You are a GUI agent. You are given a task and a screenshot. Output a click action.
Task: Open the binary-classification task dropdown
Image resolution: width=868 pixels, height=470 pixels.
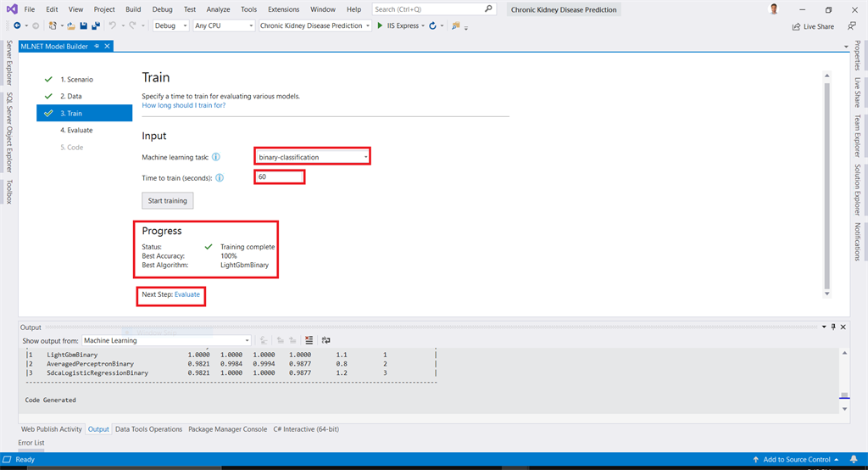(x=313, y=157)
